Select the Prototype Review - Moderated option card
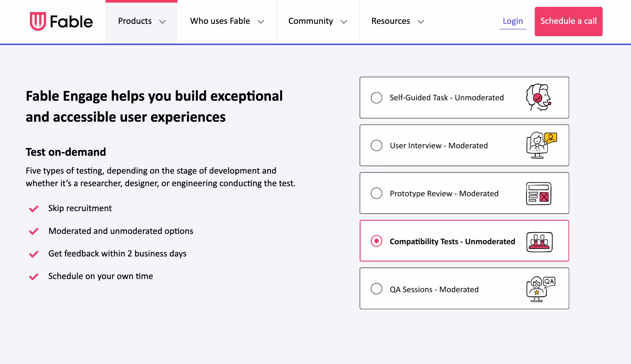631x364 pixels. coord(464,193)
